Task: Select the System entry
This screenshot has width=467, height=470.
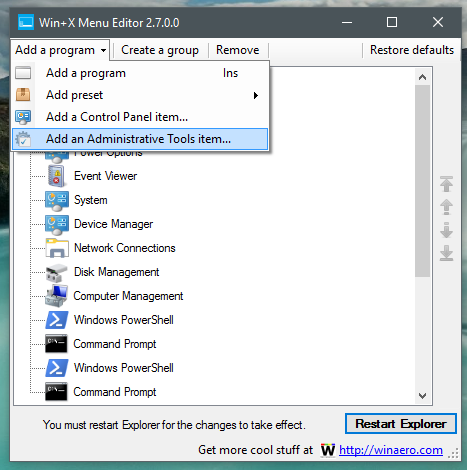Action: tap(91, 200)
